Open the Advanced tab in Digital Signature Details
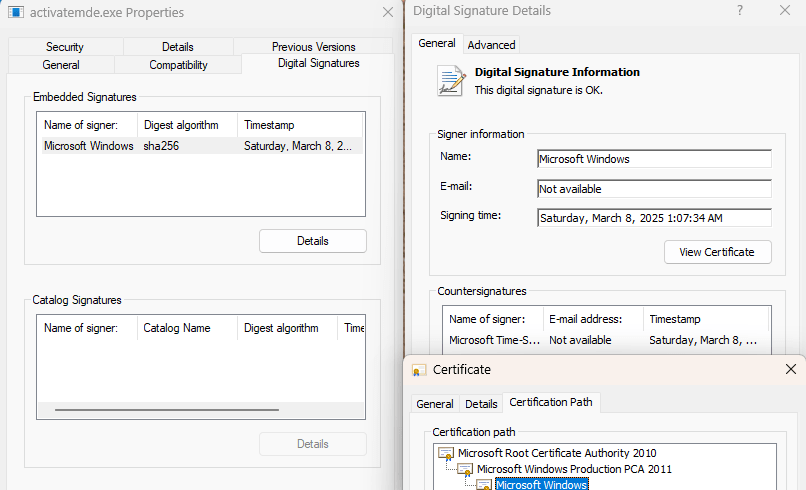Image resolution: width=806 pixels, height=490 pixels. pos(491,45)
